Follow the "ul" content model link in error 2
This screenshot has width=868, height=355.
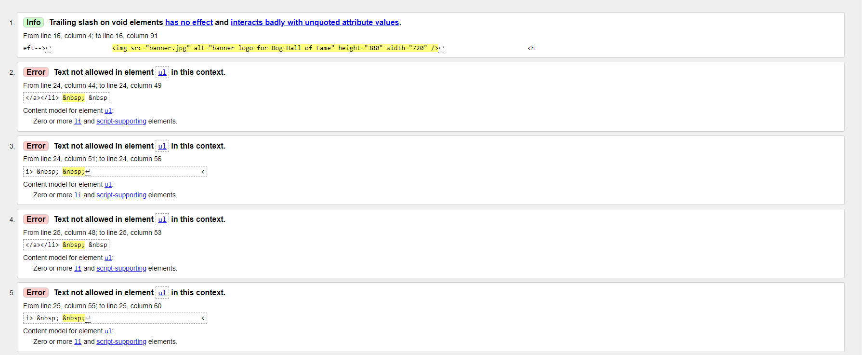coord(108,110)
